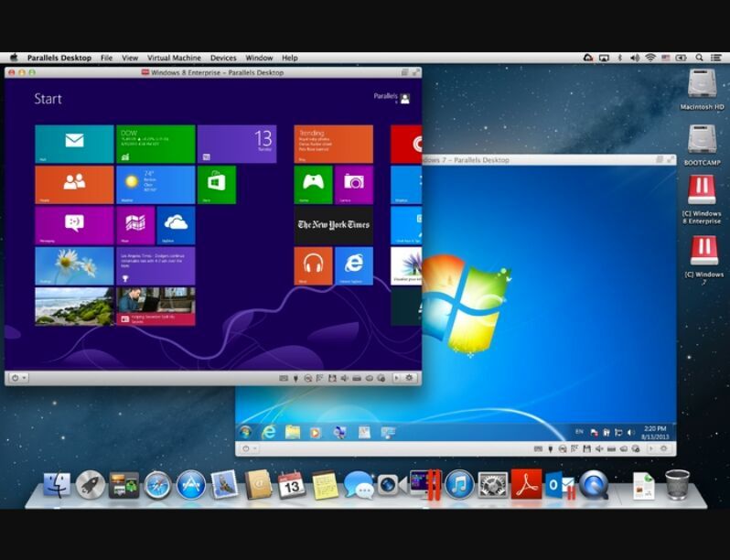The height and width of the screenshot is (560, 730).
Task: Open the Parallels Desktop menu
Action: point(59,58)
